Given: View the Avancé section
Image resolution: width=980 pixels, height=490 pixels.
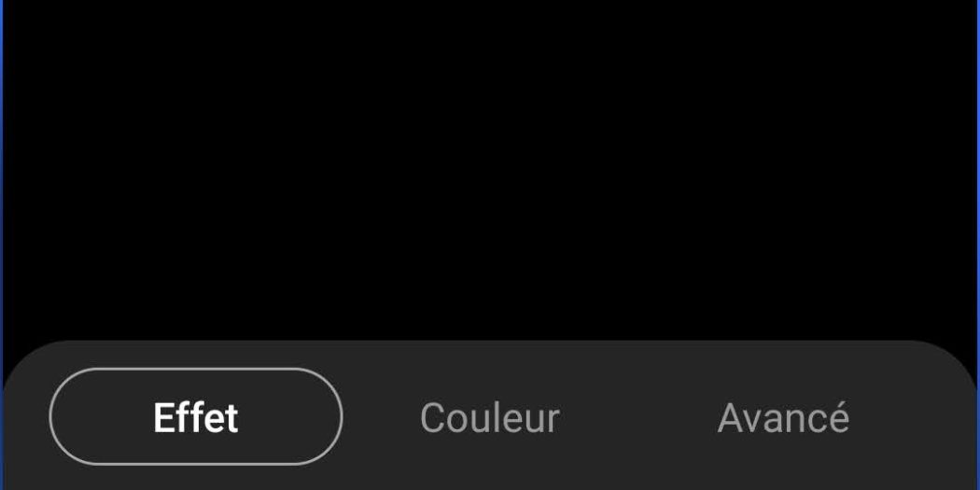Looking at the screenshot, I should pyautogui.click(x=783, y=417).
